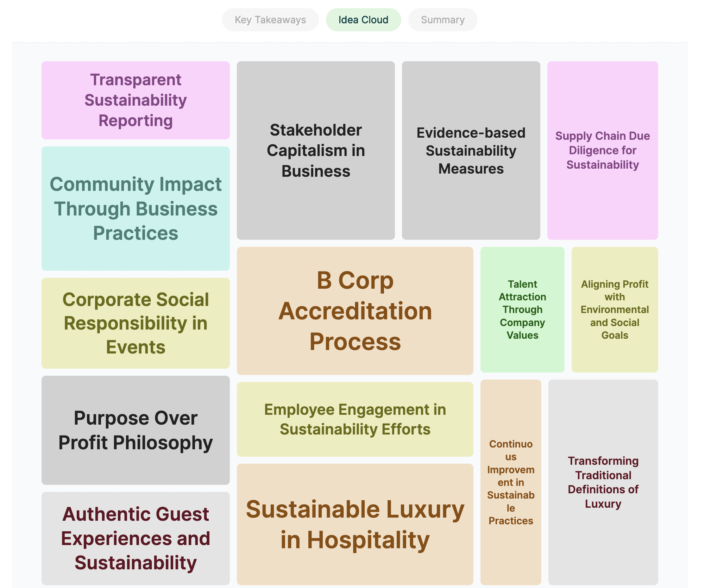This screenshot has width=711, height=588.
Task: Click the Transparent Sustainability Reporting tile
Action: 136,100
